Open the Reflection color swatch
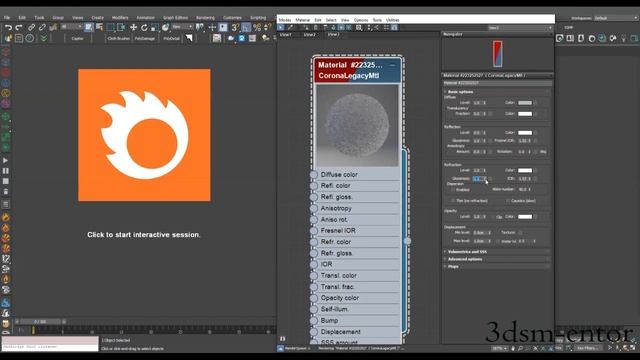The image size is (640, 360). click(525, 133)
